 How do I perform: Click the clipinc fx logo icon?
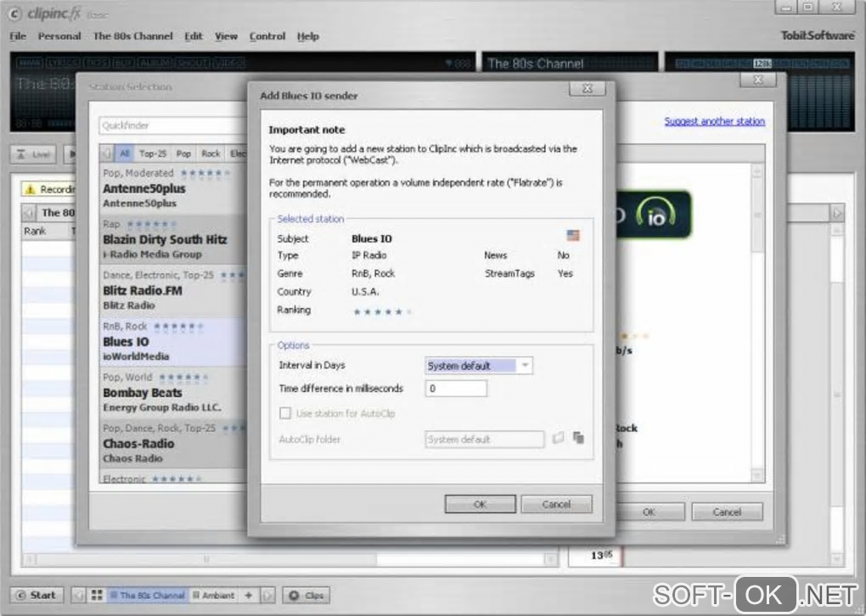(15, 14)
